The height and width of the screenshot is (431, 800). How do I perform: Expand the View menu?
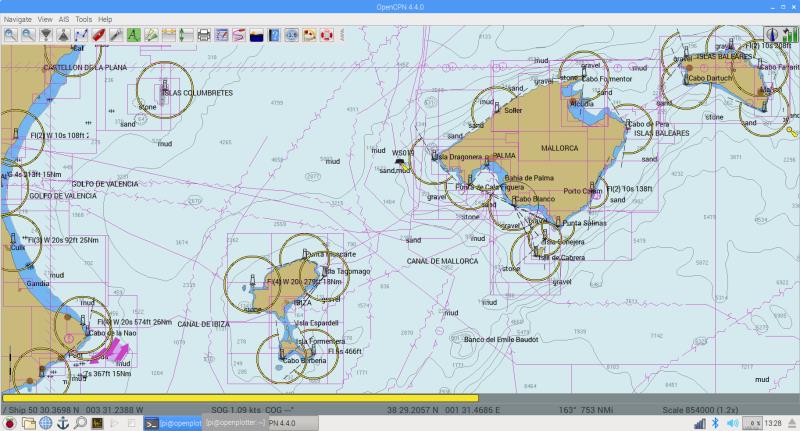coord(45,19)
